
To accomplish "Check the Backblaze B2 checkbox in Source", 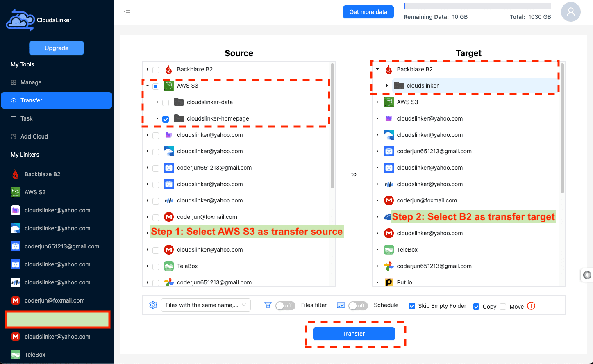I will (156, 70).
